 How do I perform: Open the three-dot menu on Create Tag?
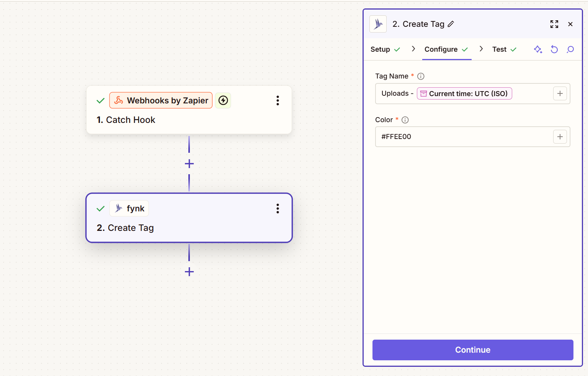click(278, 209)
